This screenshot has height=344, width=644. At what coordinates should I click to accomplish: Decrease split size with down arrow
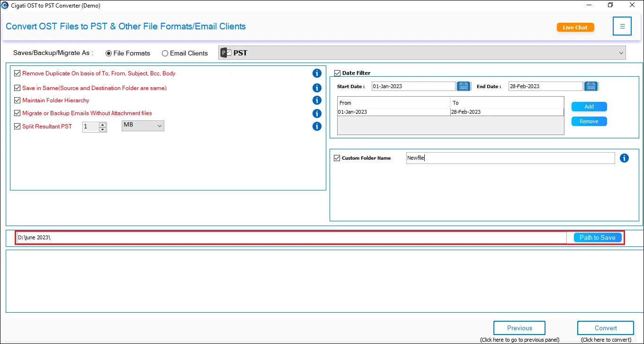[x=102, y=129]
